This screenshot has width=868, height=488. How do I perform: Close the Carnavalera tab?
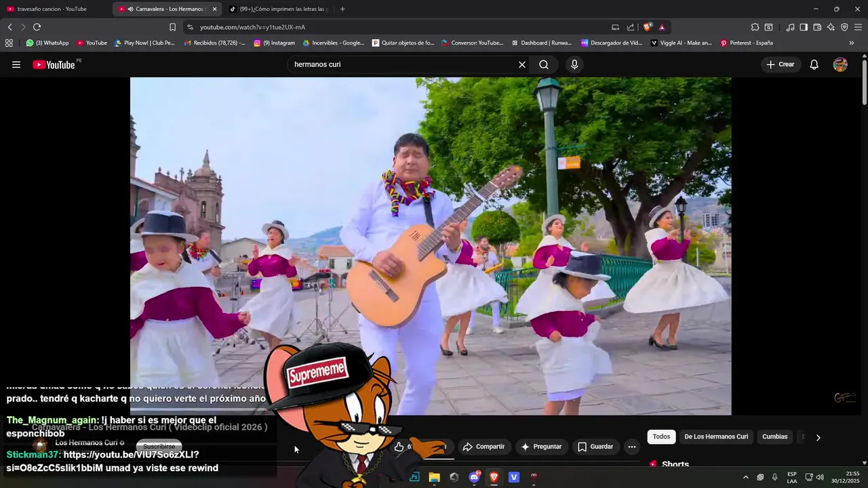click(214, 9)
